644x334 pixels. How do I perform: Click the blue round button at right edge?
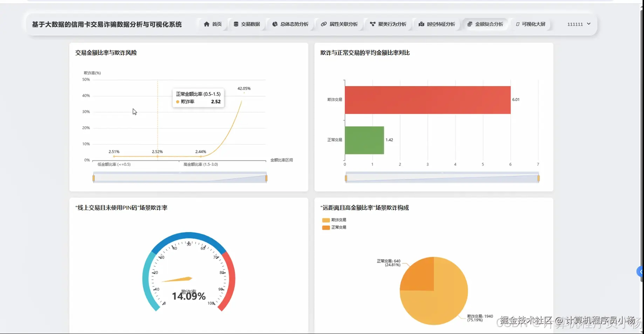click(x=640, y=272)
